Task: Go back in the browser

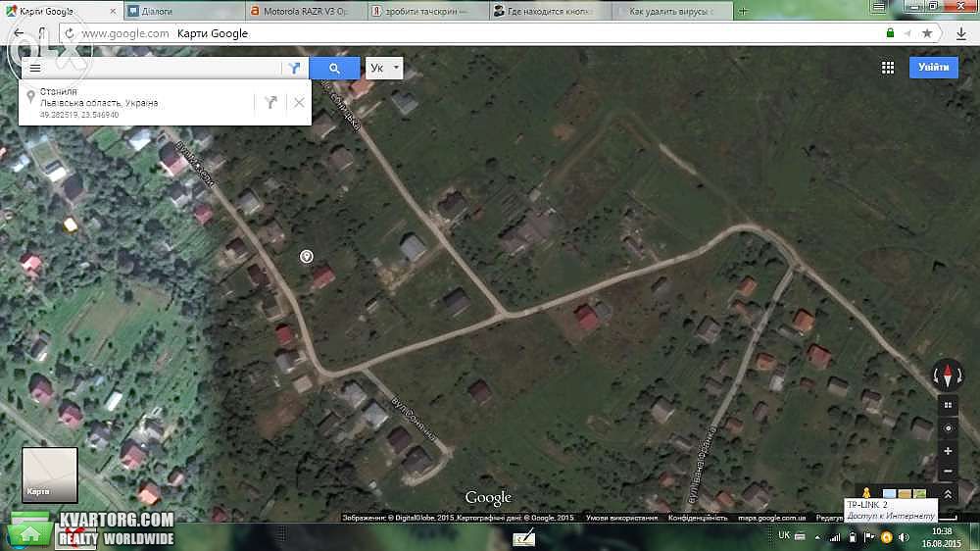Action: (19, 33)
